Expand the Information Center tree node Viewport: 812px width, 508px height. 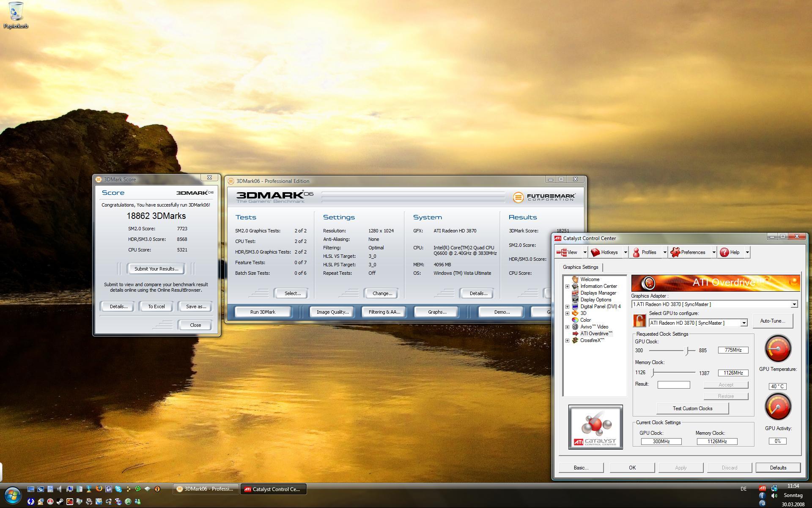(567, 286)
